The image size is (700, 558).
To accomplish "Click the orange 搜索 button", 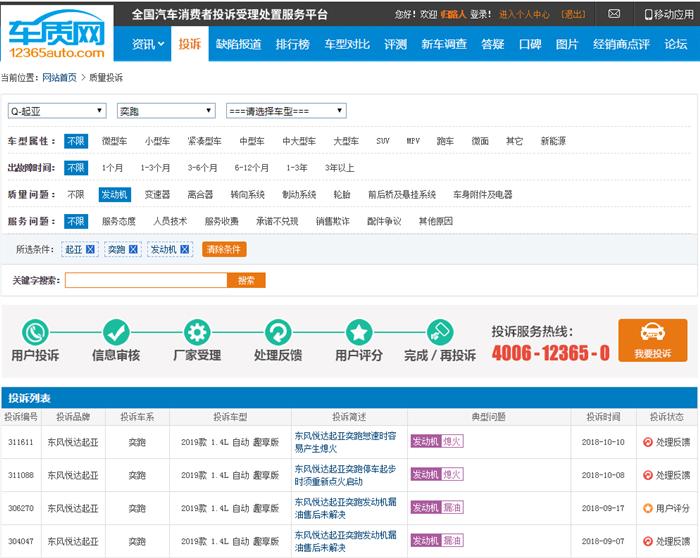I will (x=246, y=280).
